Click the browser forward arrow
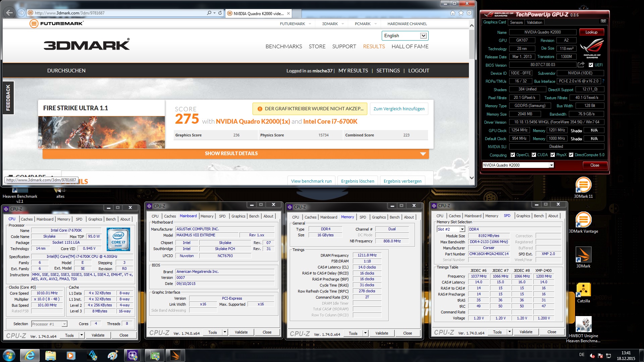This screenshot has width=644, height=362. pyautogui.click(x=21, y=13)
